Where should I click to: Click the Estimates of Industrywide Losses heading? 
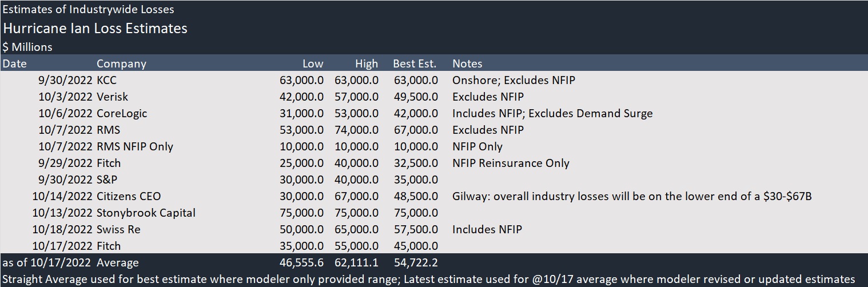(x=89, y=9)
